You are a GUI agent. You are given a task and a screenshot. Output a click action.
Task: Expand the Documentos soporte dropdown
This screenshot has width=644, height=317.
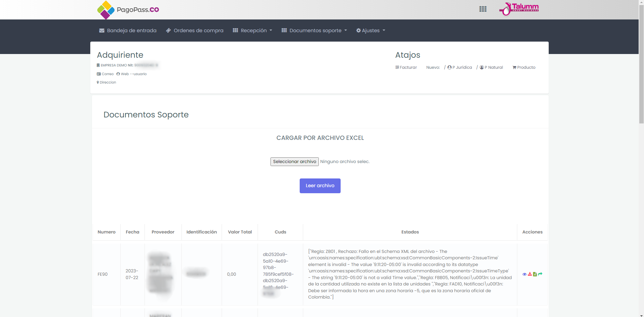(314, 31)
